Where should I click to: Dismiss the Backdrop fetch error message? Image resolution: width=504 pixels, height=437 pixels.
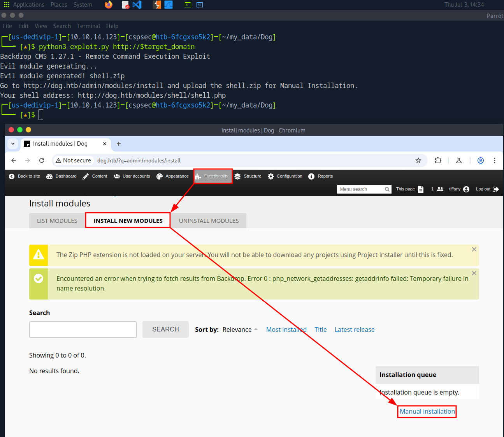tap(474, 273)
